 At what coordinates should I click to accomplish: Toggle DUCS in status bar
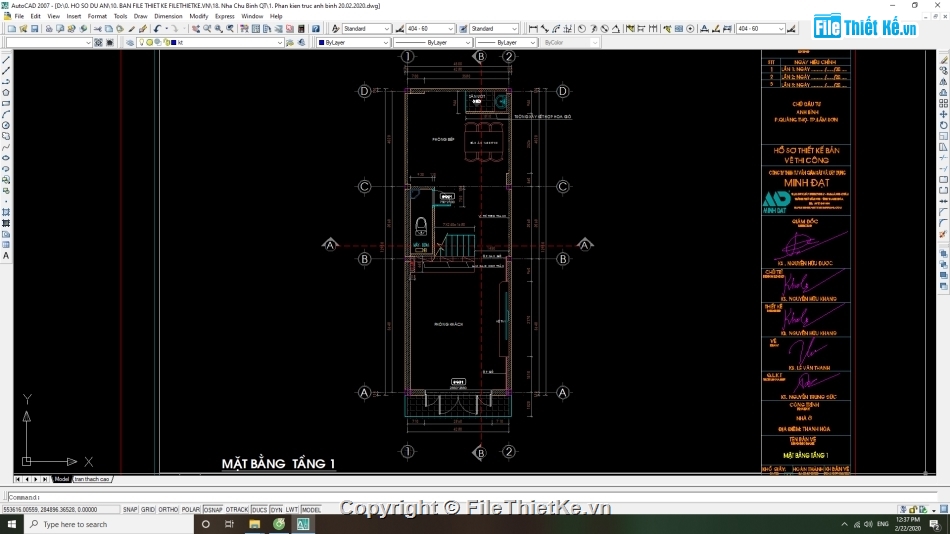[259, 510]
